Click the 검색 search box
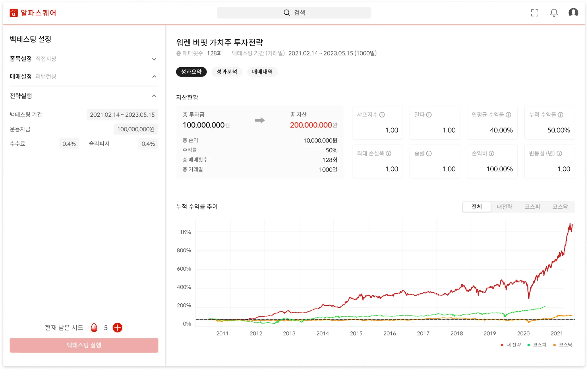The image size is (588, 370). pos(294,13)
